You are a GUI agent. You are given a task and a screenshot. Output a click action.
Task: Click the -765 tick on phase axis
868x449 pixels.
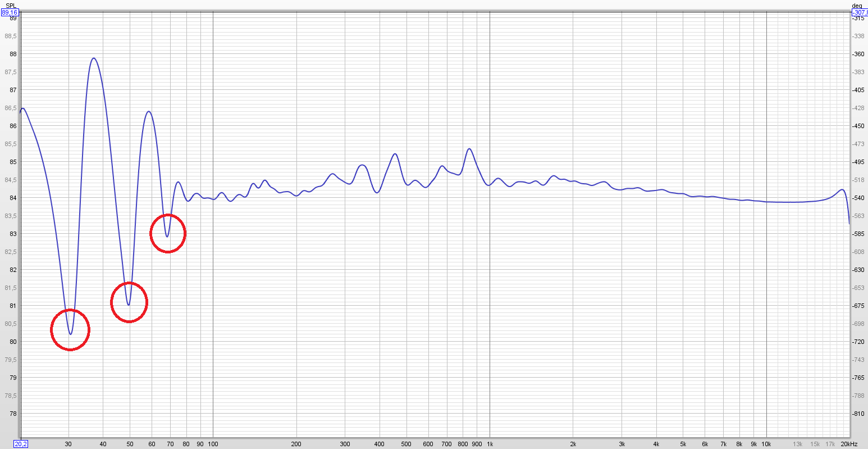(858, 378)
